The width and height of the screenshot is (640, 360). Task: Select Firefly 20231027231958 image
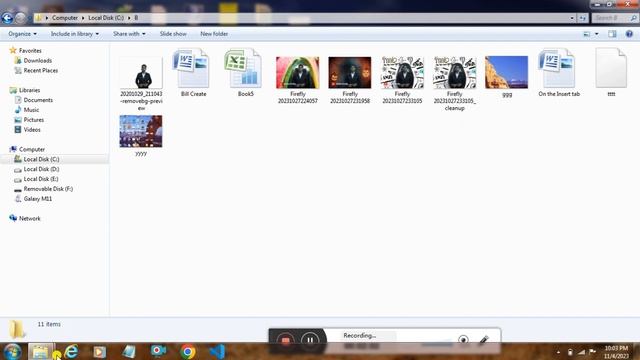pos(350,80)
